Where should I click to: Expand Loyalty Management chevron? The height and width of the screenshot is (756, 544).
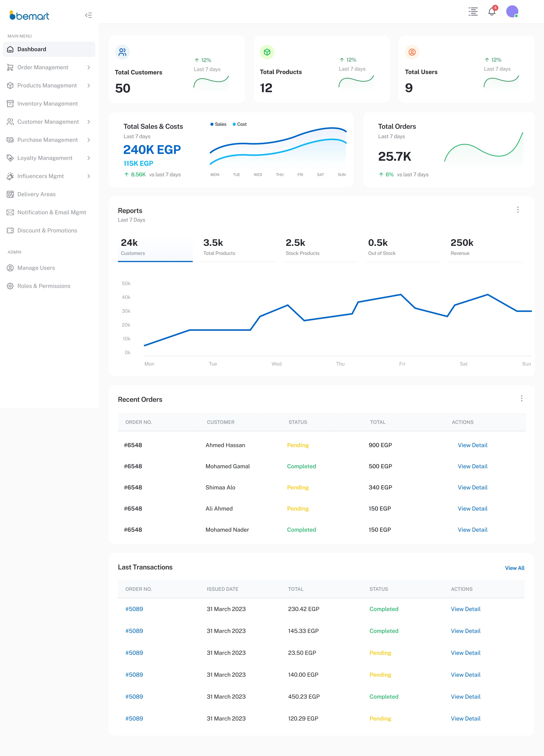pos(89,158)
